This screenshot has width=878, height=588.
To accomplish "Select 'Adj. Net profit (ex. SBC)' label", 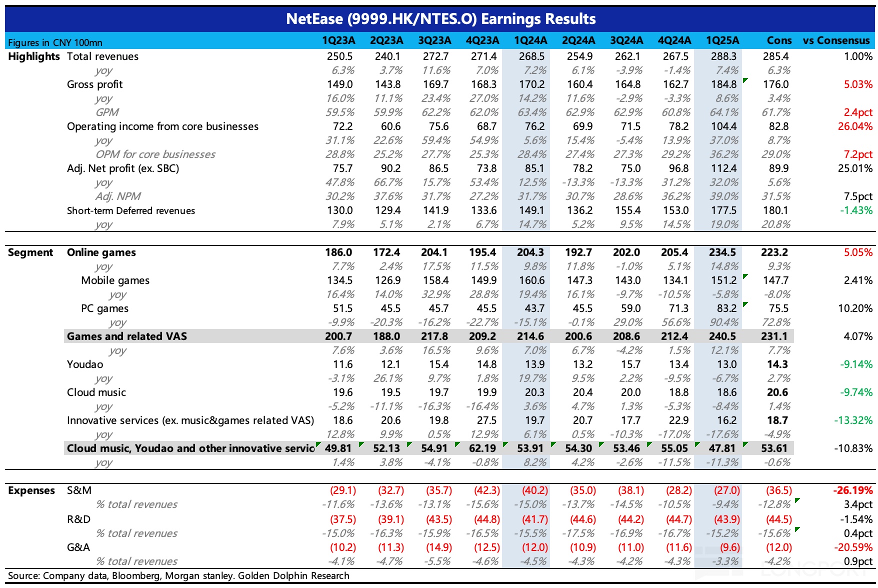I will coord(123,168).
